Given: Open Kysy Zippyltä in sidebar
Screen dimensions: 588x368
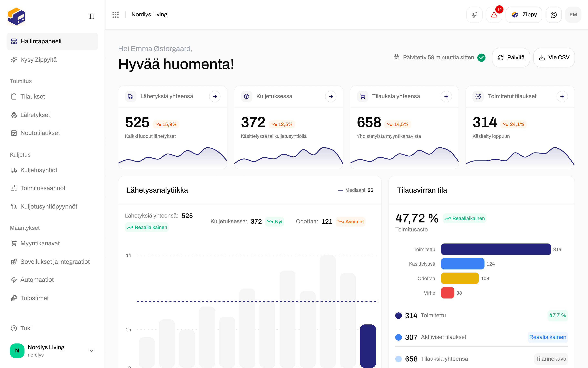Looking at the screenshot, I should (52, 60).
